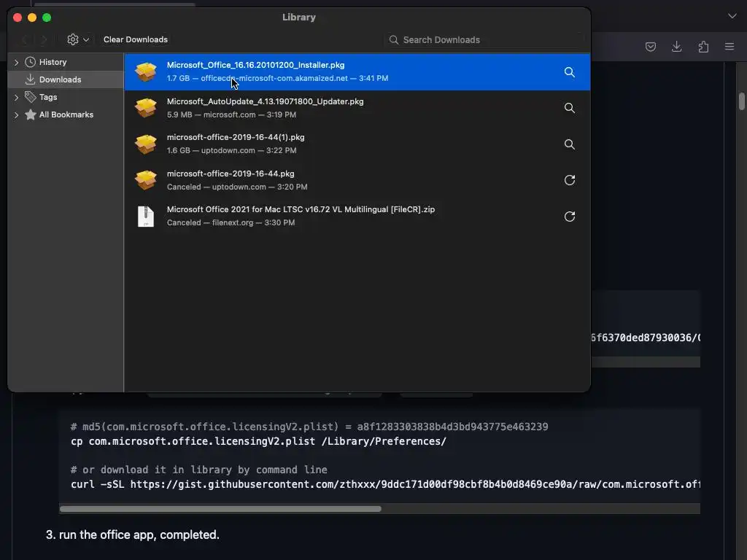Select microsoft-office-2019-16-44.pkg filename
This screenshot has width=747, height=560.
(x=230, y=174)
